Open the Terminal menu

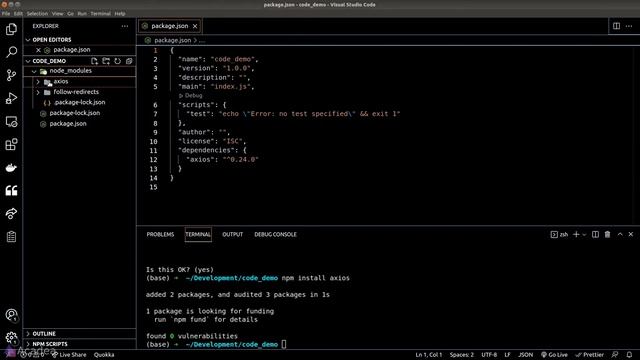100,13
